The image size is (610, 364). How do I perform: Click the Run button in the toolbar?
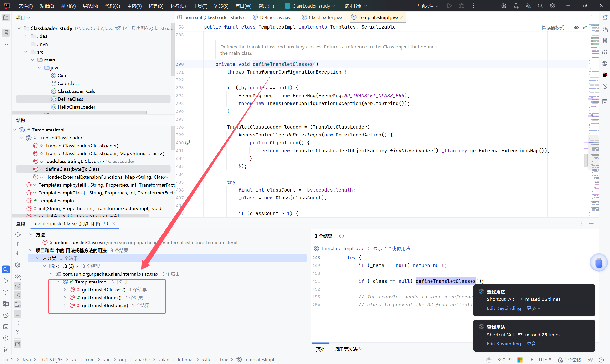tap(449, 6)
